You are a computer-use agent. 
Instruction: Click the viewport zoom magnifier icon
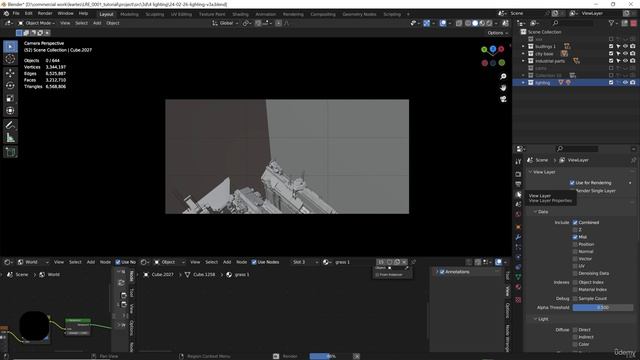point(503,77)
